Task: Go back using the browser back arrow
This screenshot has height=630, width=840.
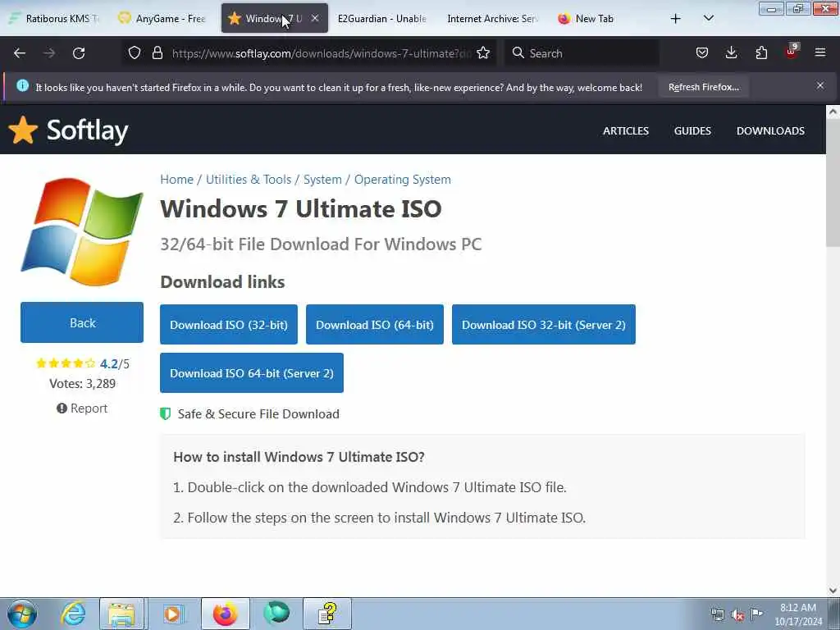Action: 20,53
